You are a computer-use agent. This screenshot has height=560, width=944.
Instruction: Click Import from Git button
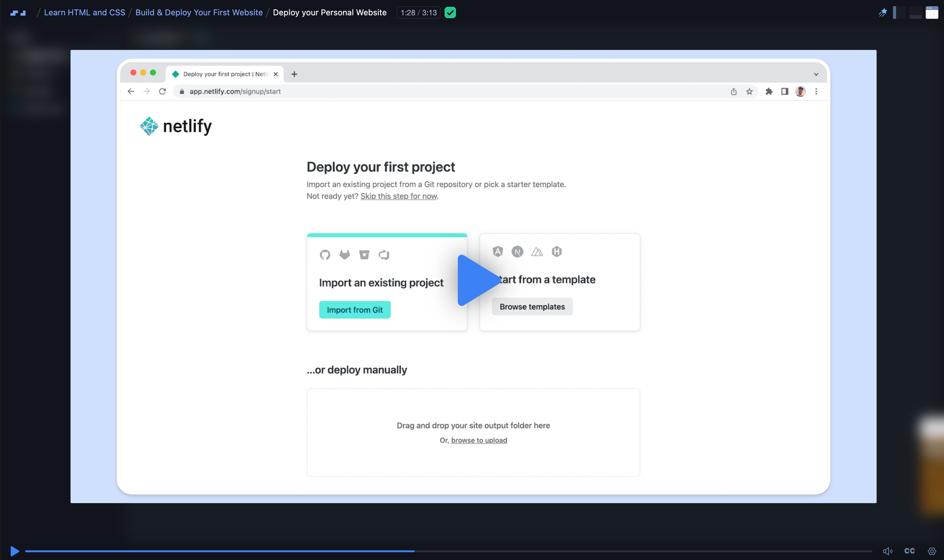click(x=355, y=310)
